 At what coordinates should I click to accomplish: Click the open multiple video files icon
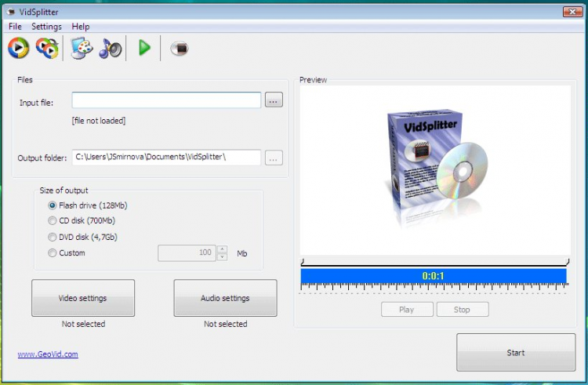[x=47, y=48]
